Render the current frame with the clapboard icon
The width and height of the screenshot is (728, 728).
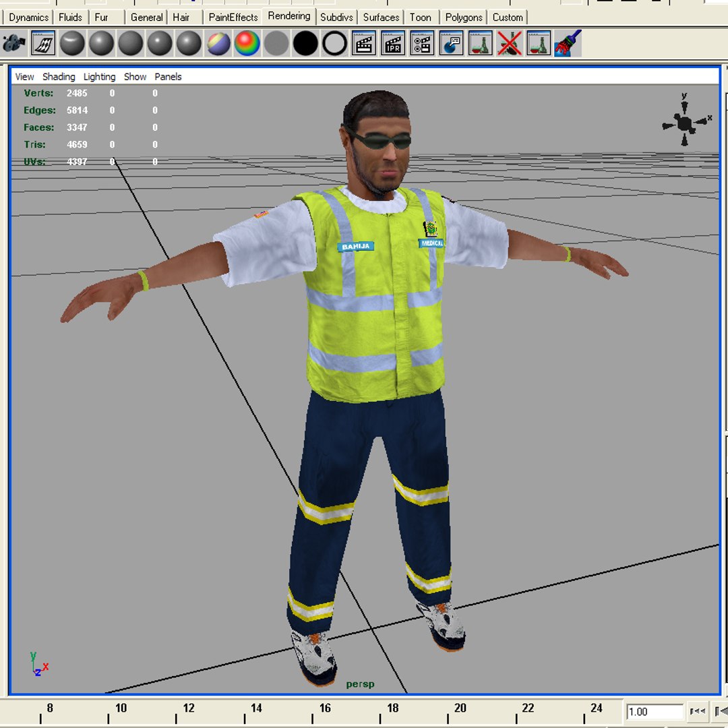coord(364,44)
